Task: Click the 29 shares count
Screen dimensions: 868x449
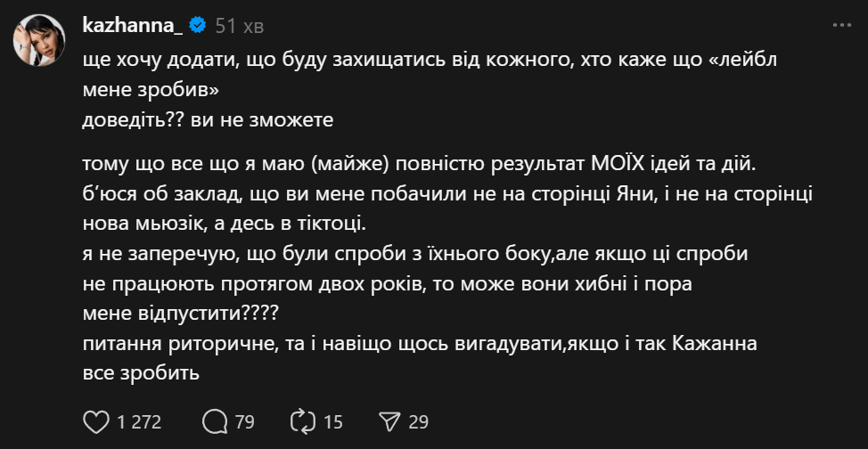Action: [419, 421]
